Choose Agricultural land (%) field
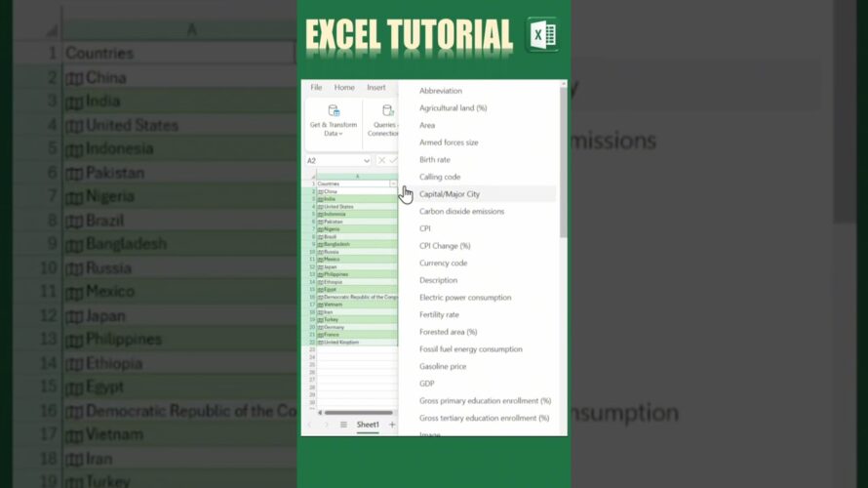Screen dimensions: 868x488 pos(454,108)
